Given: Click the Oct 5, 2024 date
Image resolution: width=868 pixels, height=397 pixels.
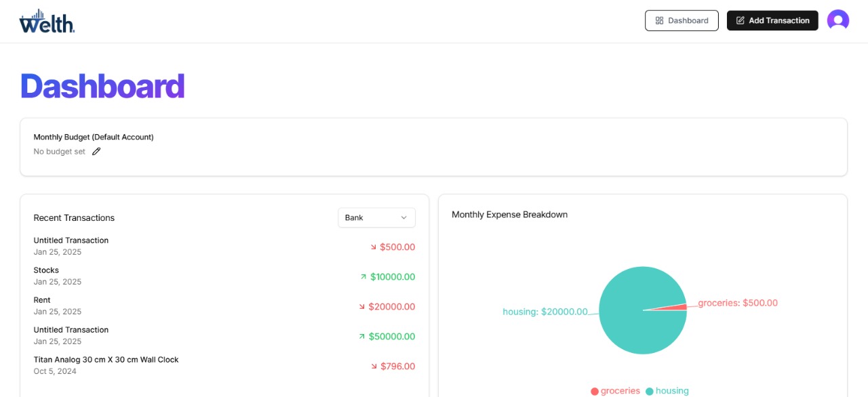Looking at the screenshot, I should pos(55,371).
